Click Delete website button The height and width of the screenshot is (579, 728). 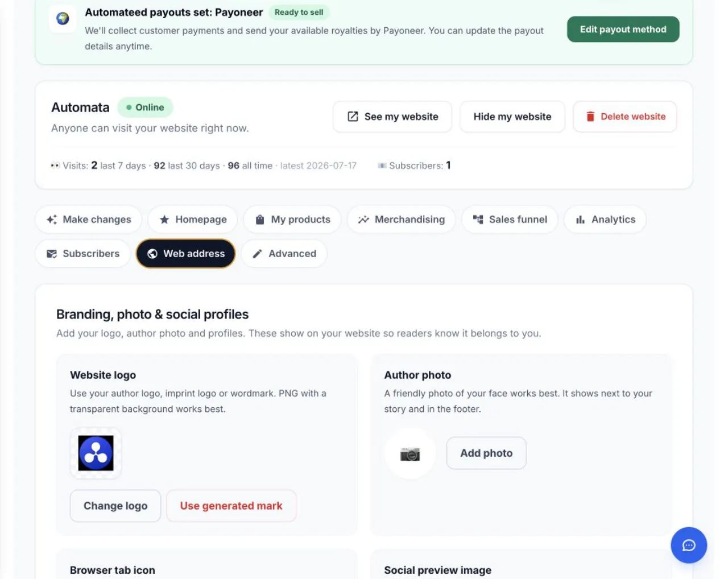click(625, 117)
